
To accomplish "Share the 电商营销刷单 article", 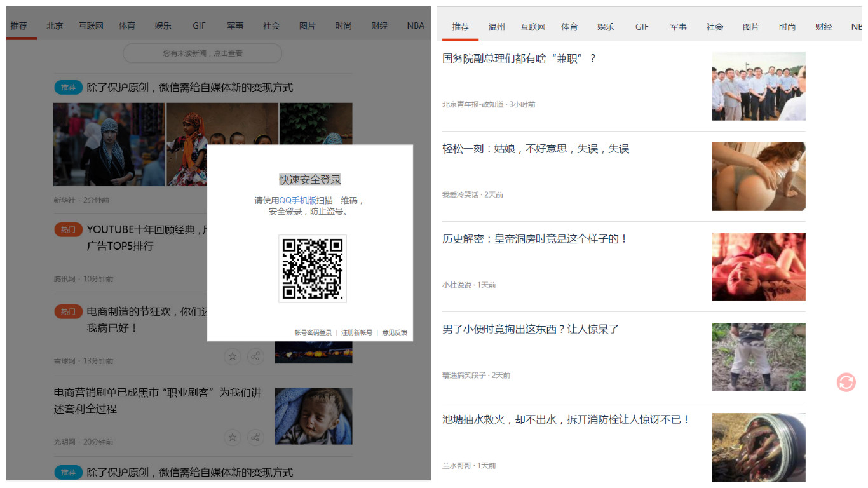I will [255, 437].
